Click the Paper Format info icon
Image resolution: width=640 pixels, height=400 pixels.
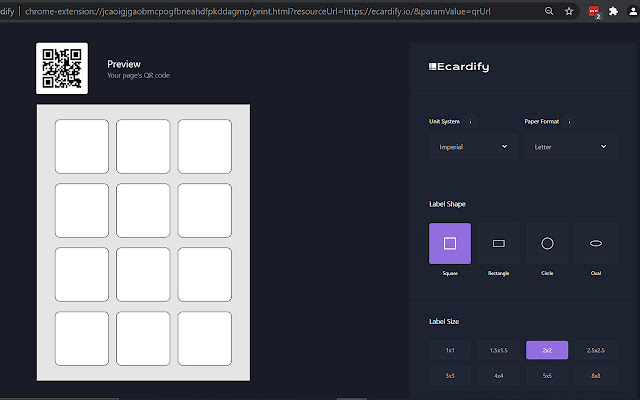[x=569, y=122]
